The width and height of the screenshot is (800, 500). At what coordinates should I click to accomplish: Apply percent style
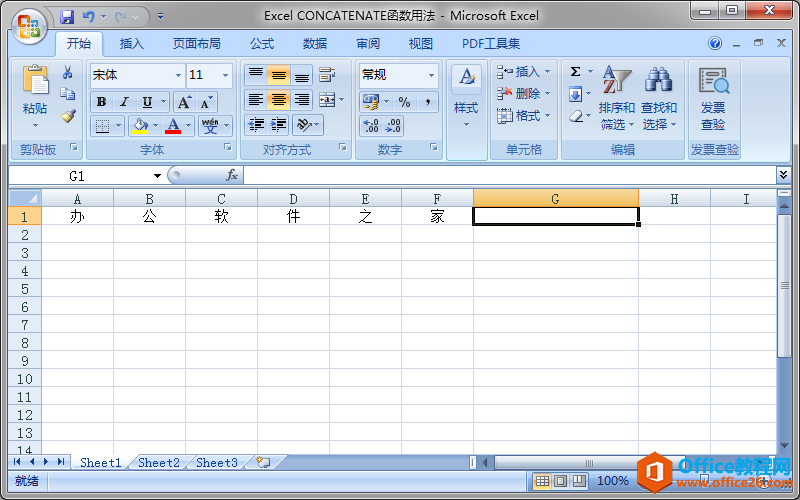(x=405, y=102)
